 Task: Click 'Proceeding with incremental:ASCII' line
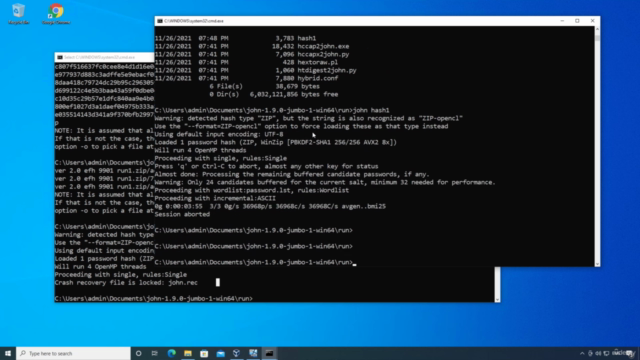click(215, 198)
